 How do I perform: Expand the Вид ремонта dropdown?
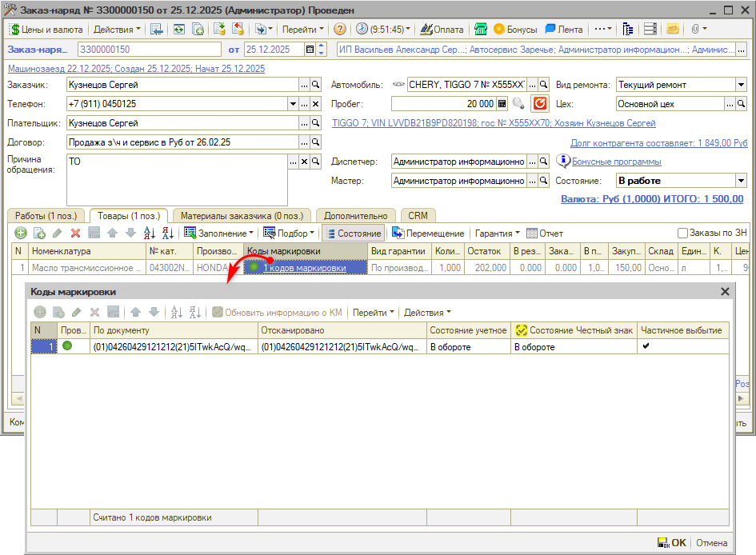(x=741, y=85)
